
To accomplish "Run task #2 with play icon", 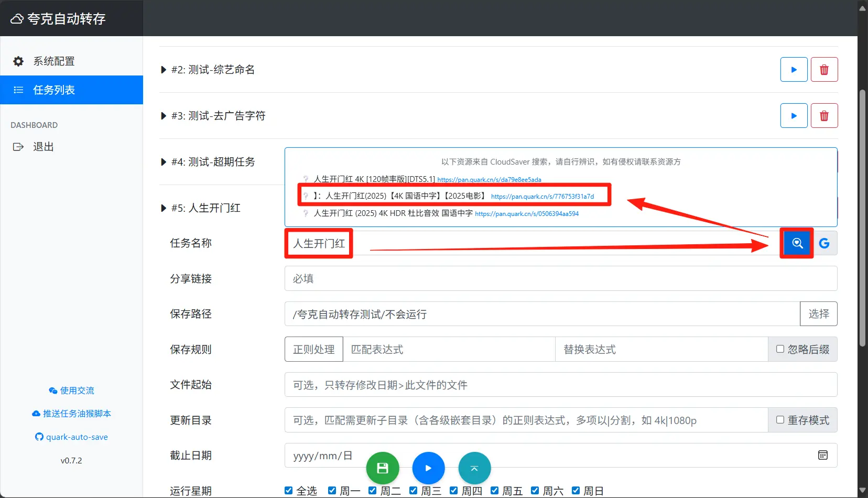I will tap(794, 70).
